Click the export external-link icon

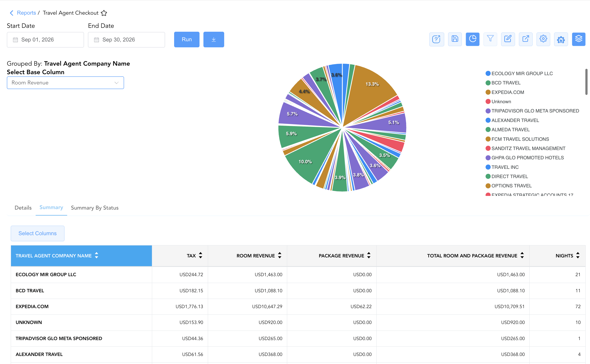(526, 39)
